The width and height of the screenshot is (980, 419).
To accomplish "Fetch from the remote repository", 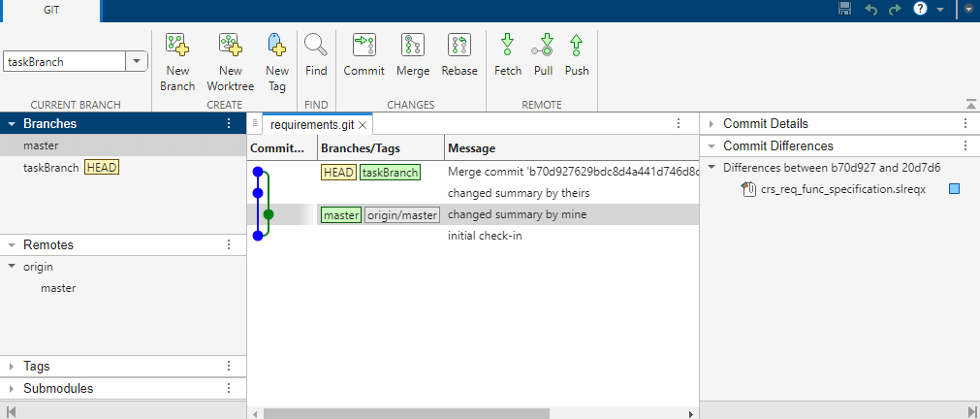I will click(508, 45).
